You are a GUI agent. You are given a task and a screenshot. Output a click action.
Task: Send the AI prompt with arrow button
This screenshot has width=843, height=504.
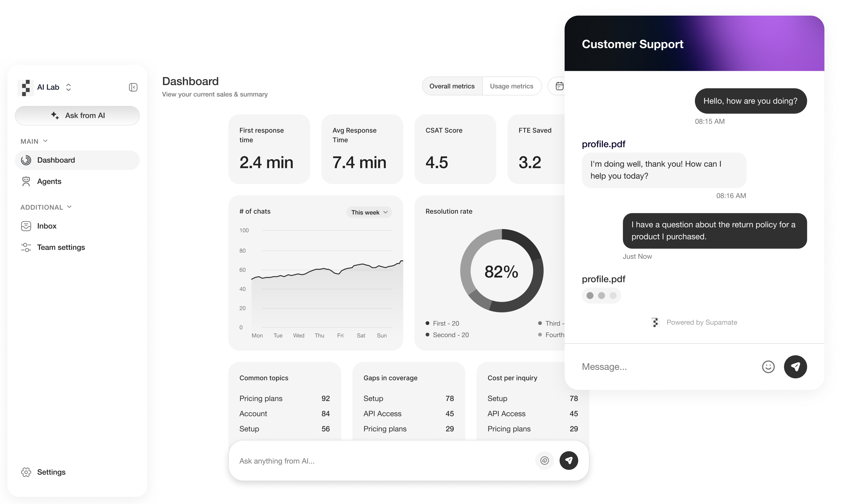click(569, 460)
